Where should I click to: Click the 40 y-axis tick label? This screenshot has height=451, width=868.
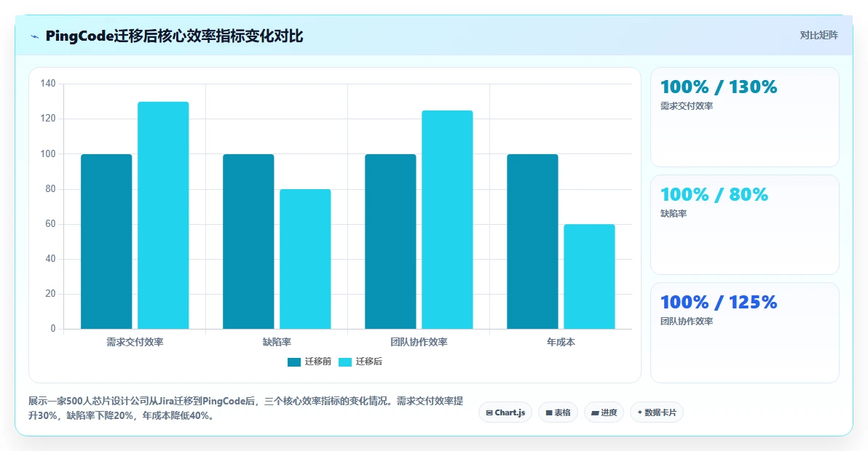tap(50, 259)
